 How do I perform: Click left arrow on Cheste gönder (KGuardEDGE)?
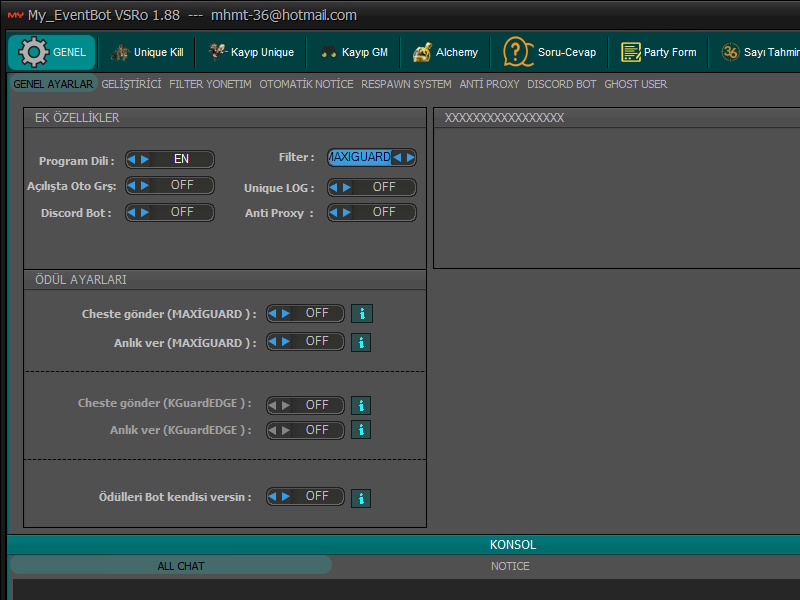point(272,405)
